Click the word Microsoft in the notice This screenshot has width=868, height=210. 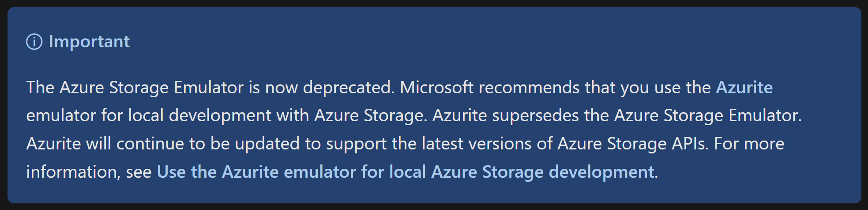click(436, 88)
